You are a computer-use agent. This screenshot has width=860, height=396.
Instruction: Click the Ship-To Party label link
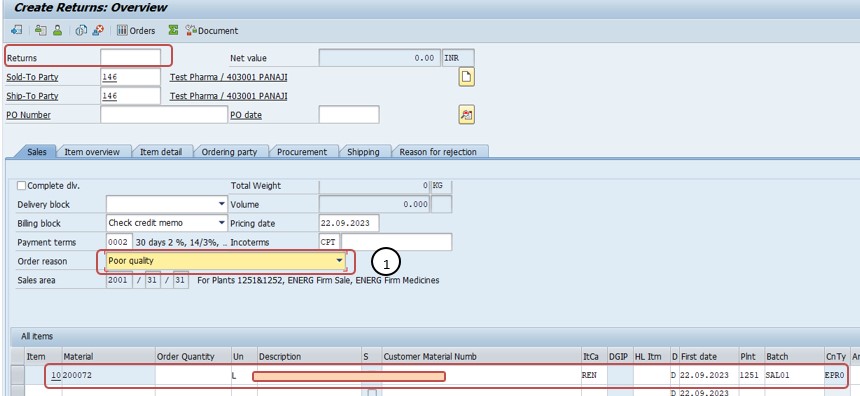coord(32,96)
